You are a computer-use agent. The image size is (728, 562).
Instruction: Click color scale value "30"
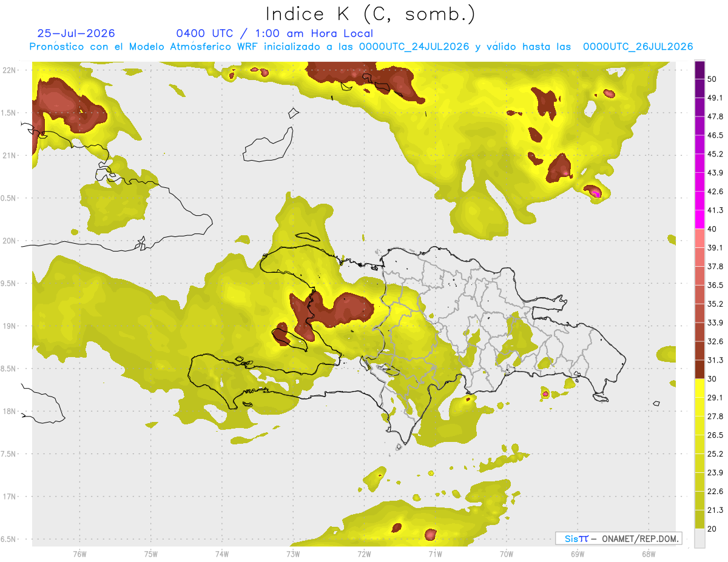coord(713,379)
